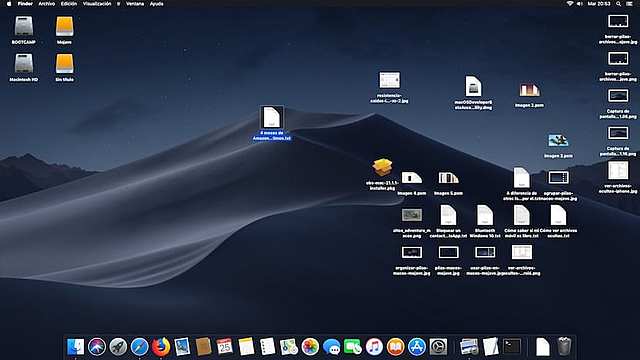Select usar-pilas-en-macos-mojave.jpg file
Viewport: 640px width, 360px height.
(x=485, y=253)
